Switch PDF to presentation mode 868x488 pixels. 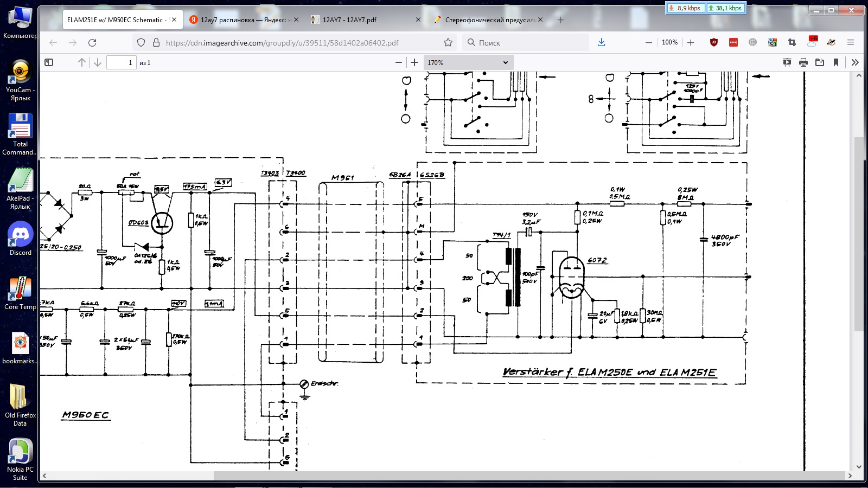click(787, 62)
